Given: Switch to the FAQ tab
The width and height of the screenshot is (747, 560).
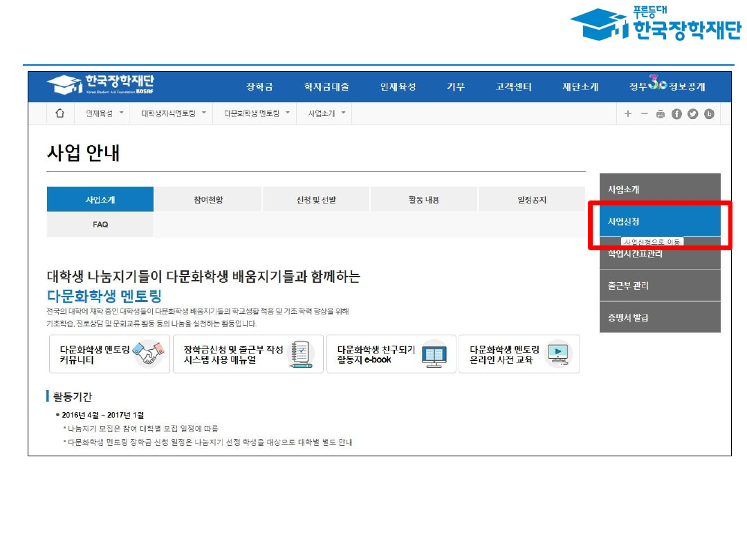Looking at the screenshot, I should (100, 225).
